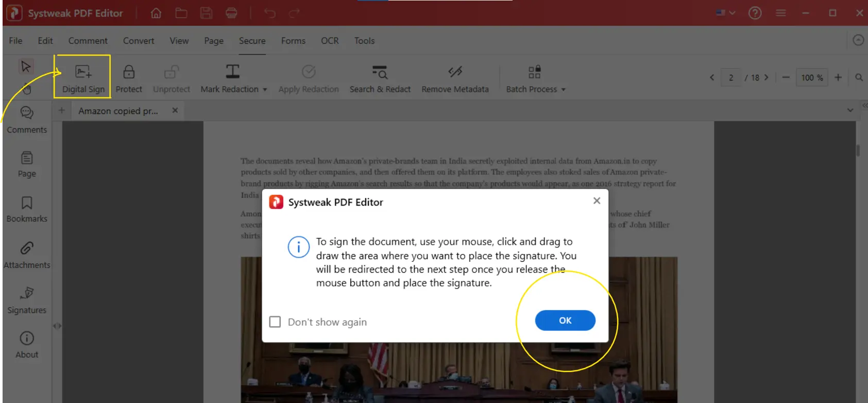Zoom in with the plus button
This screenshot has width=868, height=403.
click(838, 77)
